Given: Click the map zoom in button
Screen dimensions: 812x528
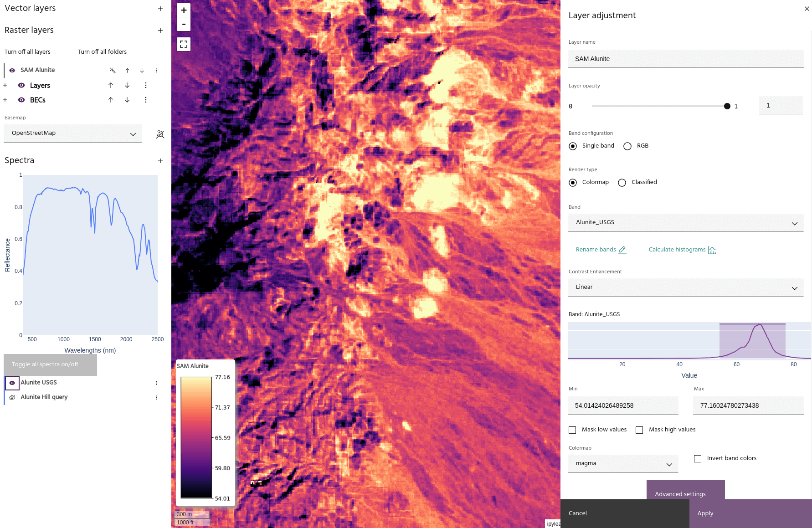Looking at the screenshot, I should (184, 10).
